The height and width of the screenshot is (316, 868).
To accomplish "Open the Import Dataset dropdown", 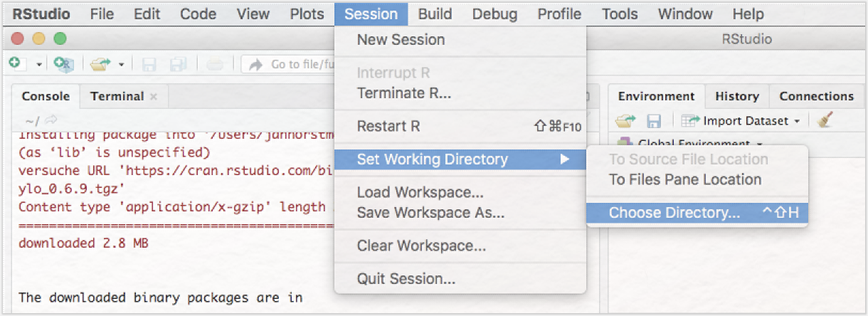I will point(741,121).
